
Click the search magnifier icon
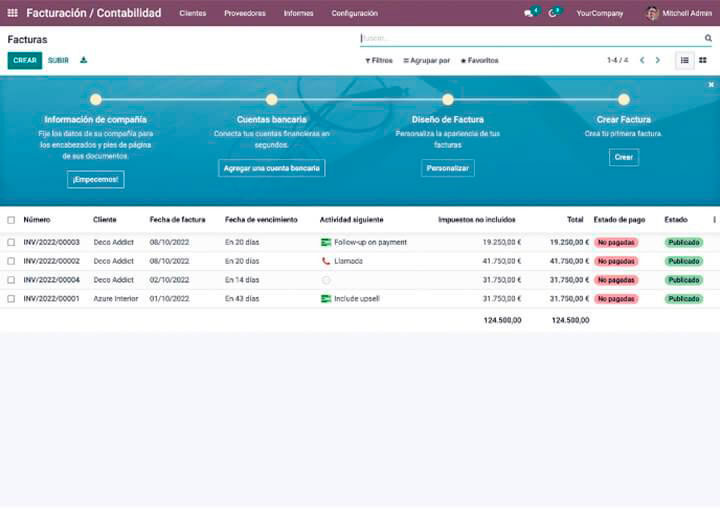pos(708,38)
